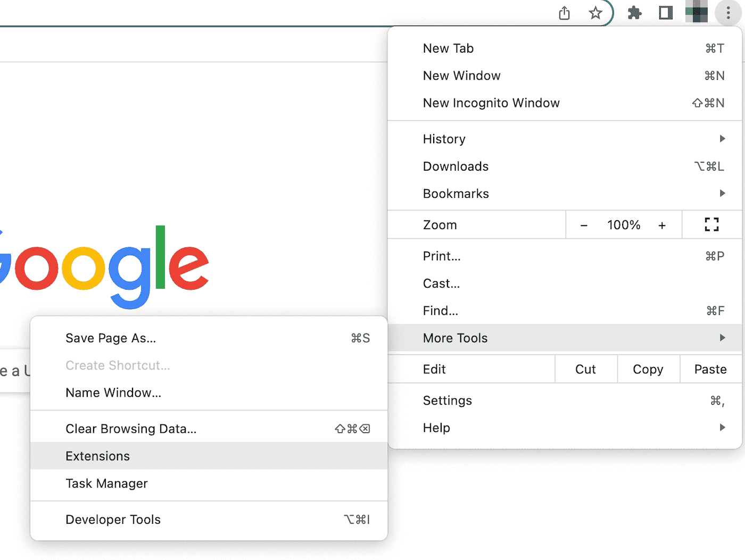
Task: Zoom out using the minus control
Action: [x=584, y=224]
